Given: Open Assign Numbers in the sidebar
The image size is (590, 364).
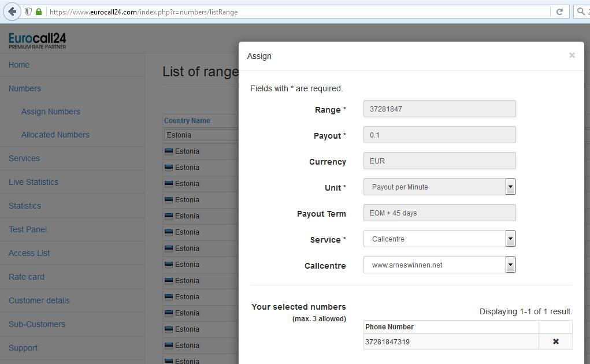Looking at the screenshot, I should click(x=51, y=112).
